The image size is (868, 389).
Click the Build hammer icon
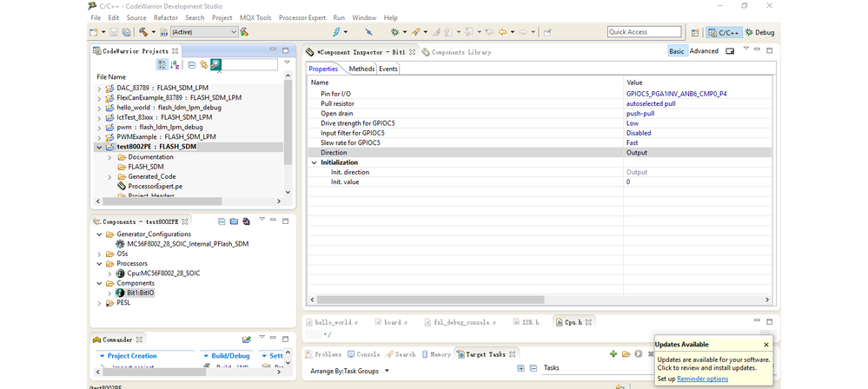143,32
